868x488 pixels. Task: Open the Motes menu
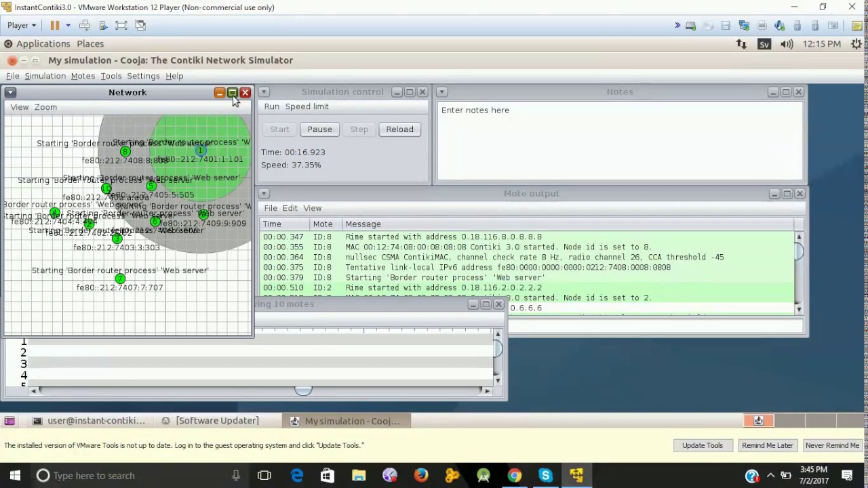point(83,76)
